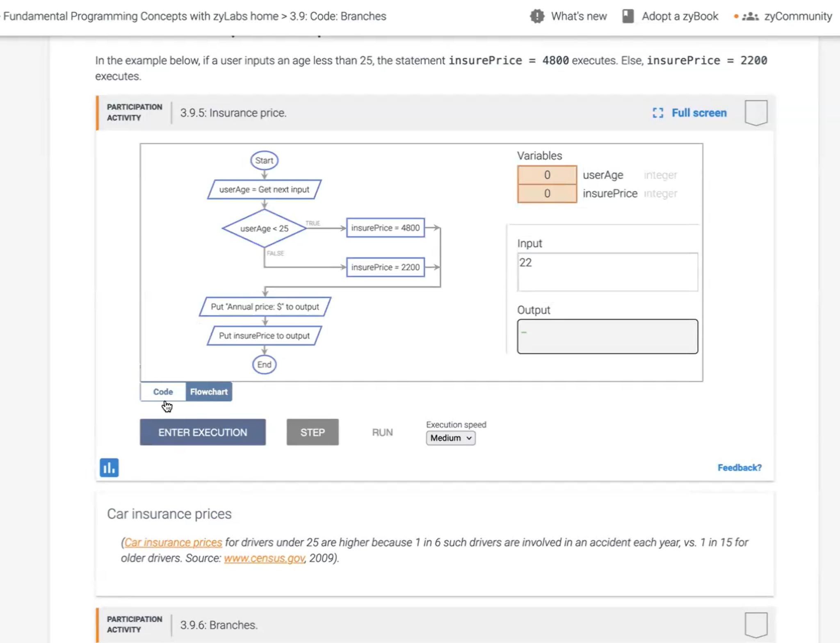Image resolution: width=840 pixels, height=643 pixels.
Task: Open the Execution speed Medium dropdown
Action: pos(450,438)
